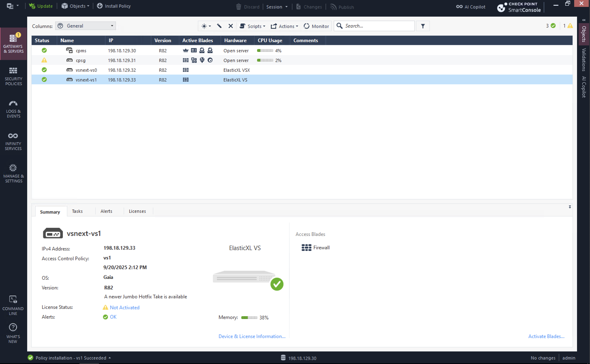Click cpms CPU usage bar
Image resolution: width=590 pixels, height=364 pixels.
[x=265, y=50]
